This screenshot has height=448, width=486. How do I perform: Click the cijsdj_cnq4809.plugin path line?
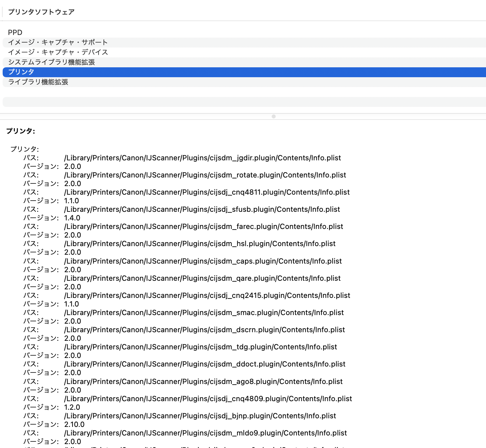coord(208,399)
